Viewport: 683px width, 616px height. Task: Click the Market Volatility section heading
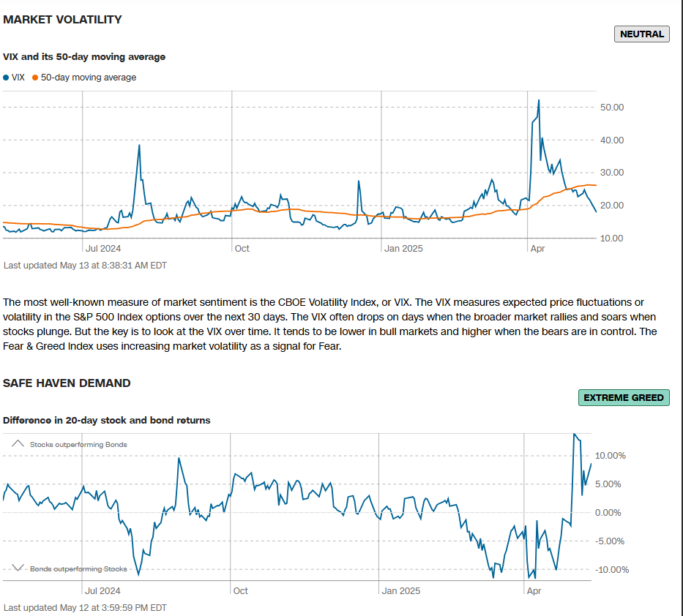pos(62,20)
